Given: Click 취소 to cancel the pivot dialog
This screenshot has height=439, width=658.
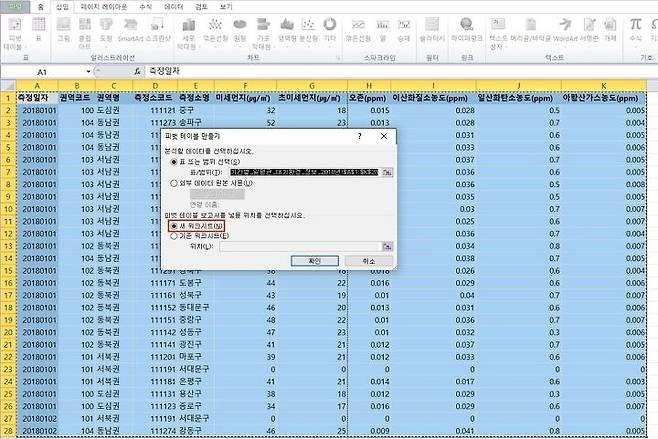Looking at the screenshot, I should tap(369, 260).
